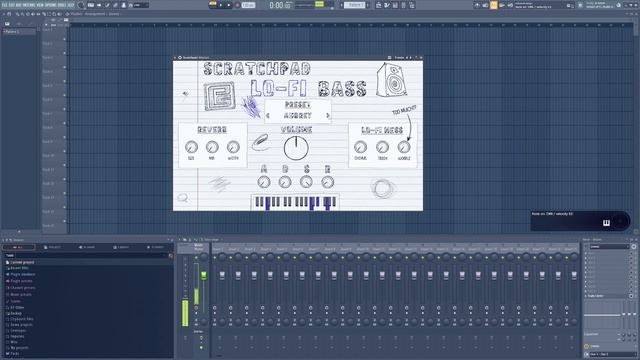Mute Track 1 in the playlist
This screenshot has height=360, width=640.
point(64,40)
